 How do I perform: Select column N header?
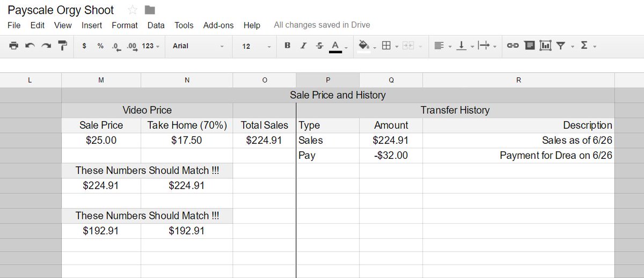point(187,80)
